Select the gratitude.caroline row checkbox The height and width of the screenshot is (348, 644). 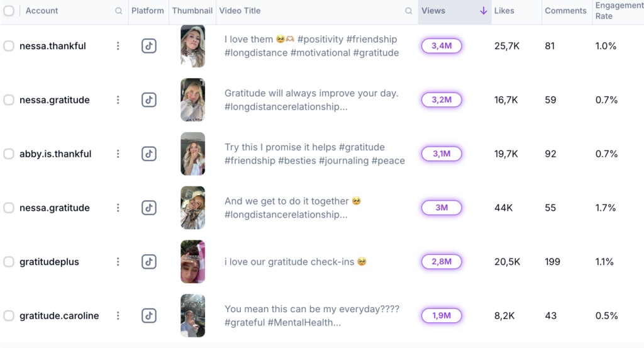[x=9, y=316]
